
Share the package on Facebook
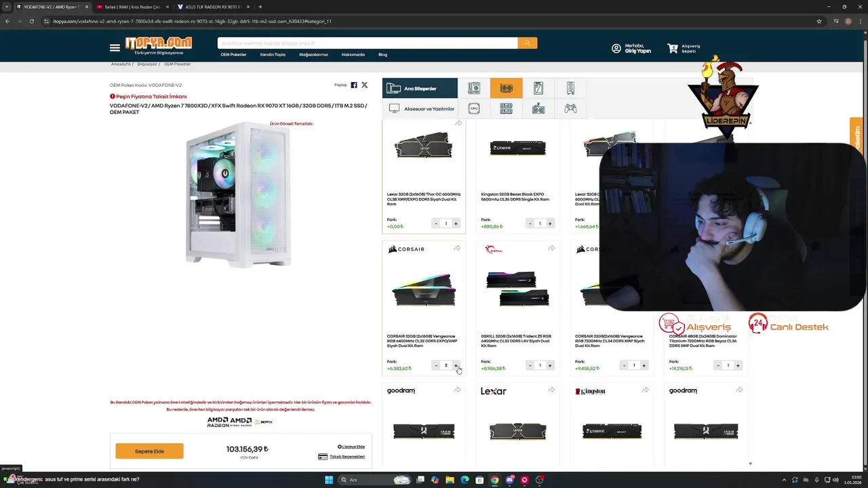(x=354, y=85)
